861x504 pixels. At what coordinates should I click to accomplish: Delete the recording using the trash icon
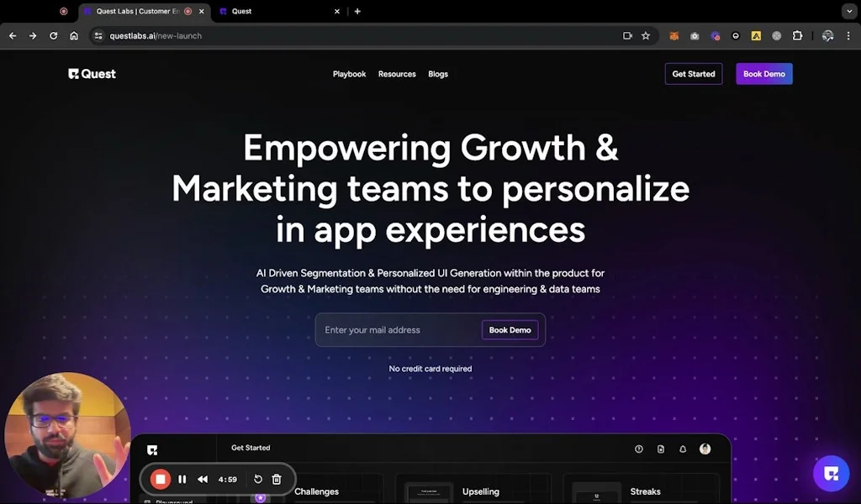click(277, 479)
